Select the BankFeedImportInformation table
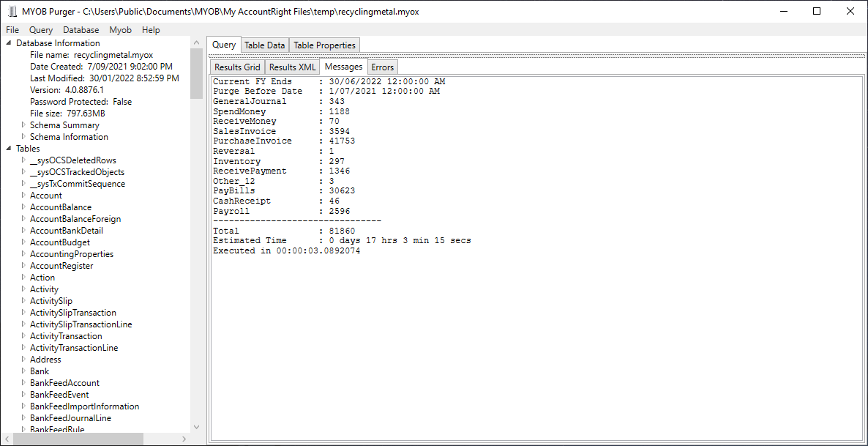The image size is (868, 446). pos(85,406)
